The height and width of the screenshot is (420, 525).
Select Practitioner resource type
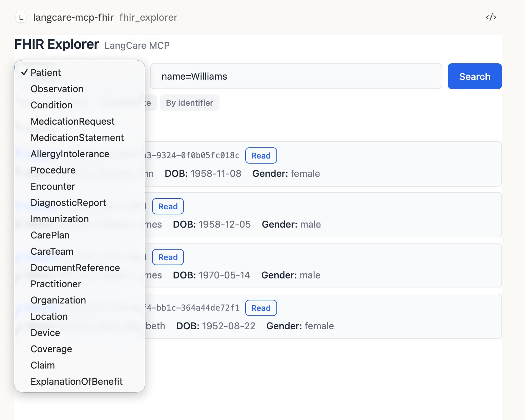(56, 284)
